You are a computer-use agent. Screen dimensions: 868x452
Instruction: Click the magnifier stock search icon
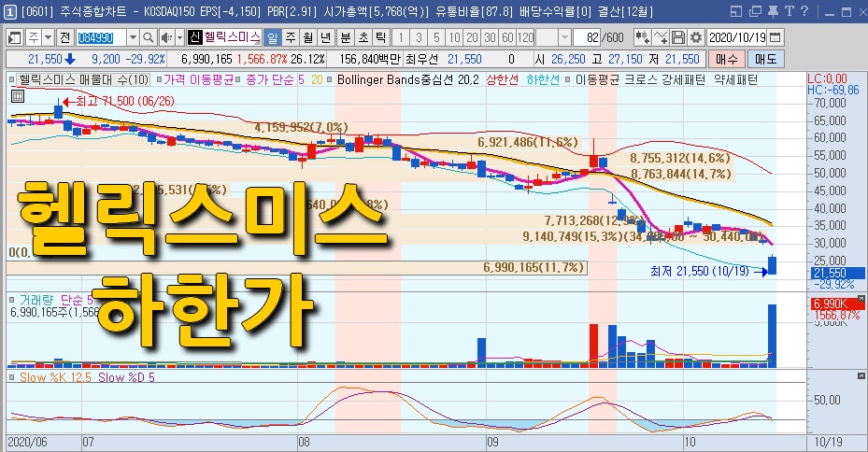pyautogui.click(x=148, y=37)
